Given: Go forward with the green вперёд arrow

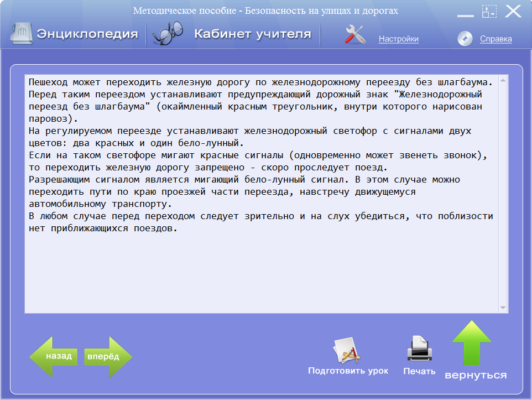Looking at the screenshot, I should tap(108, 357).
